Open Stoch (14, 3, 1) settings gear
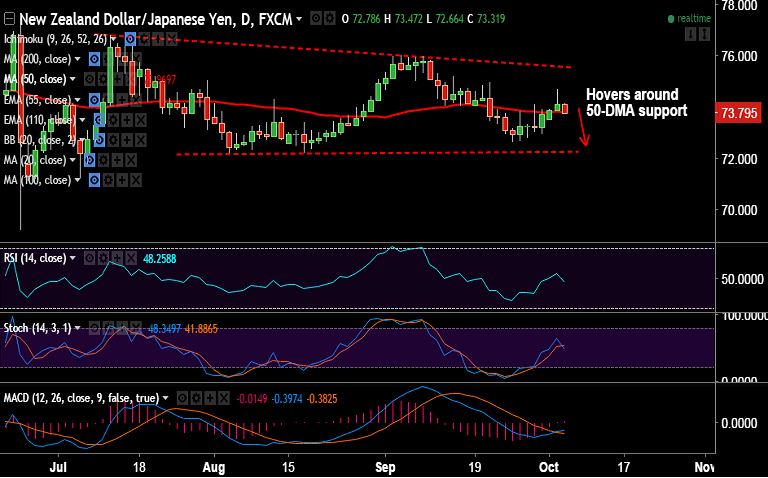Screen dimensions: 768x478 (109, 328)
